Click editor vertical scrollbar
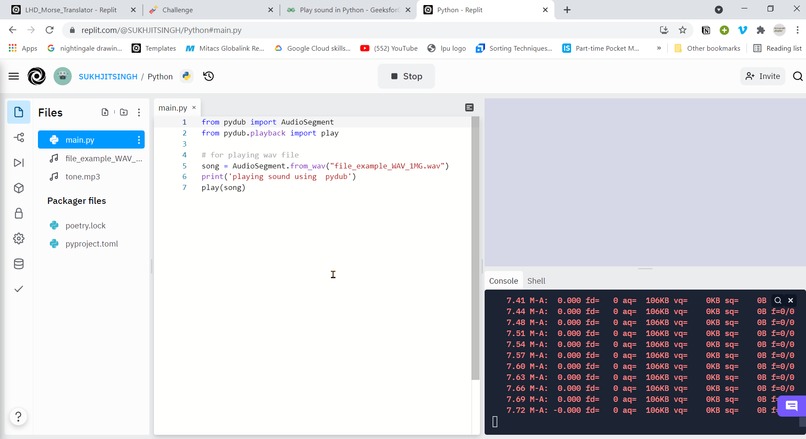The height and width of the screenshot is (439, 806). [475, 248]
